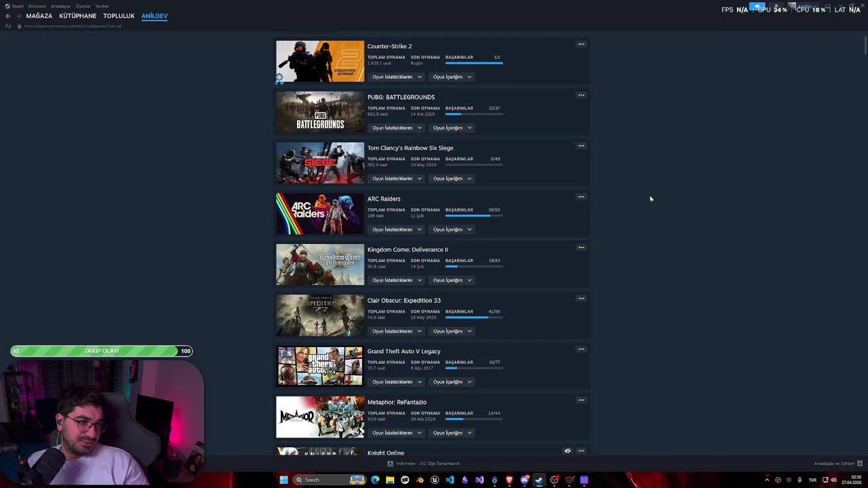This screenshot has width=868, height=488.
Task: Open the three-dot menu for Knight Online
Action: click(581, 451)
